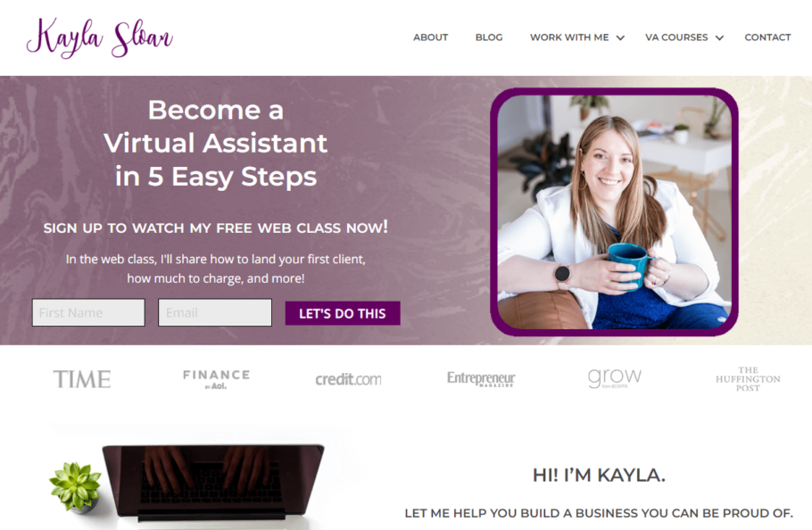Viewport: 812px width, 530px height.
Task: Click Kayla's portrait photo with mug
Action: [x=614, y=211]
